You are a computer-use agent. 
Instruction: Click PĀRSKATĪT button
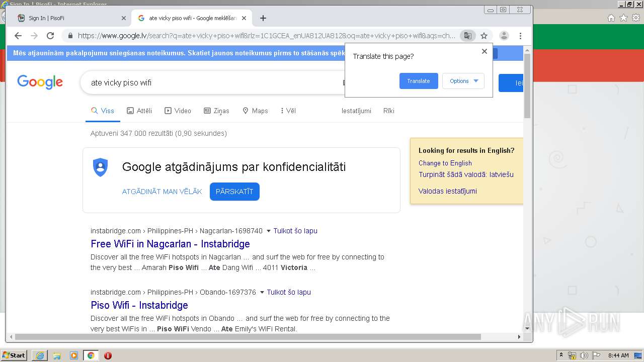tap(234, 192)
